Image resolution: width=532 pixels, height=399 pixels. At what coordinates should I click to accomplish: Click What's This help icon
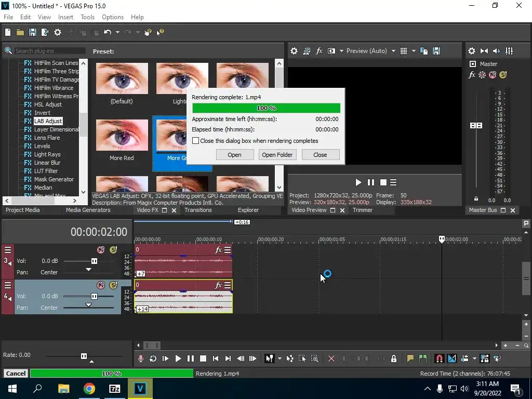160,32
